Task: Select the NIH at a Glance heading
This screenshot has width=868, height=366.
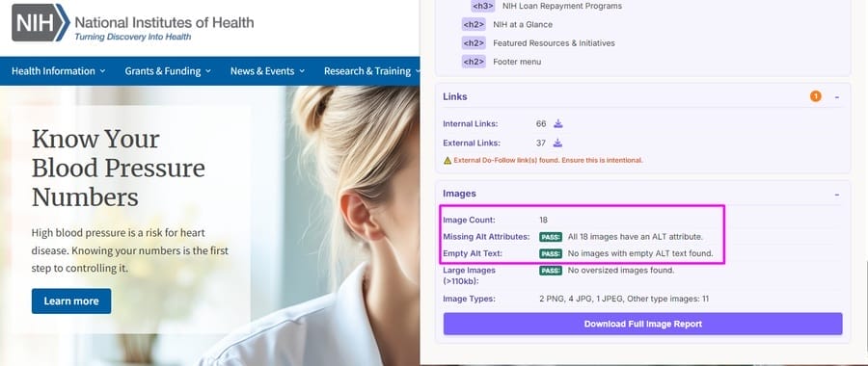Action: [x=523, y=24]
